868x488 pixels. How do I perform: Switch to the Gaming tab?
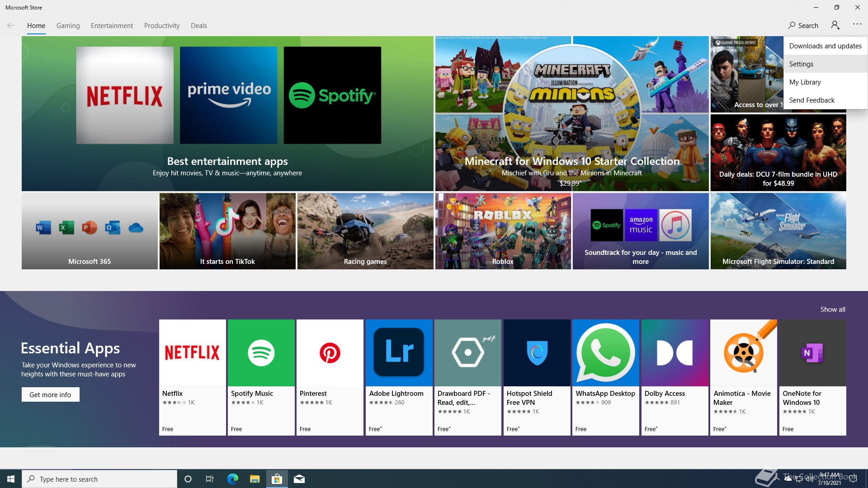68,26
